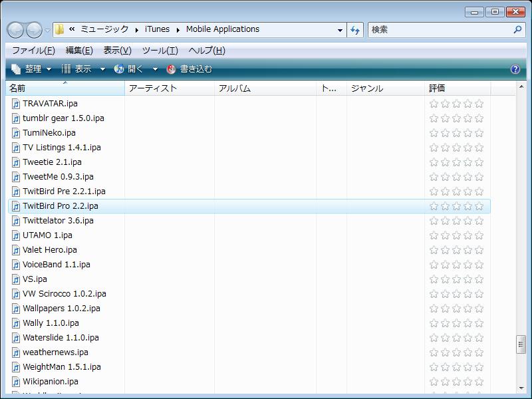Image resolution: width=532 pixels, height=399 pixels.
Task: Select file icon of TweetMe 0.9.3.ipa
Action: pos(16,177)
